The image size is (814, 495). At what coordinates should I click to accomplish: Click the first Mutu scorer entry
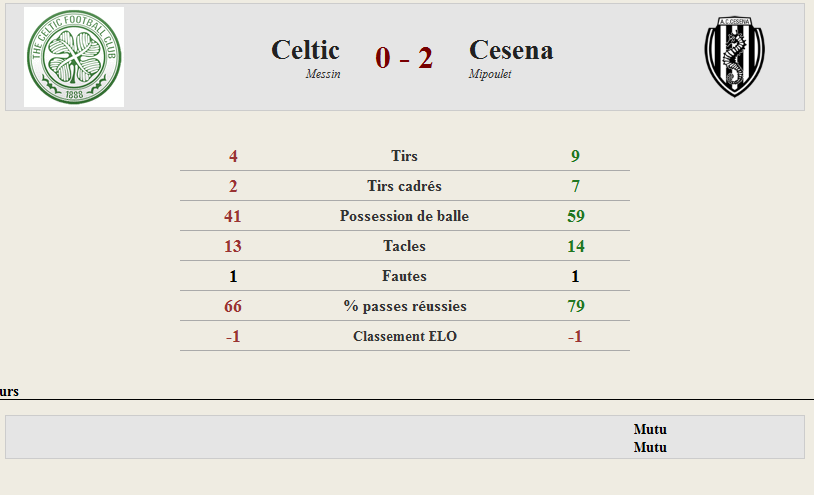[x=650, y=429]
